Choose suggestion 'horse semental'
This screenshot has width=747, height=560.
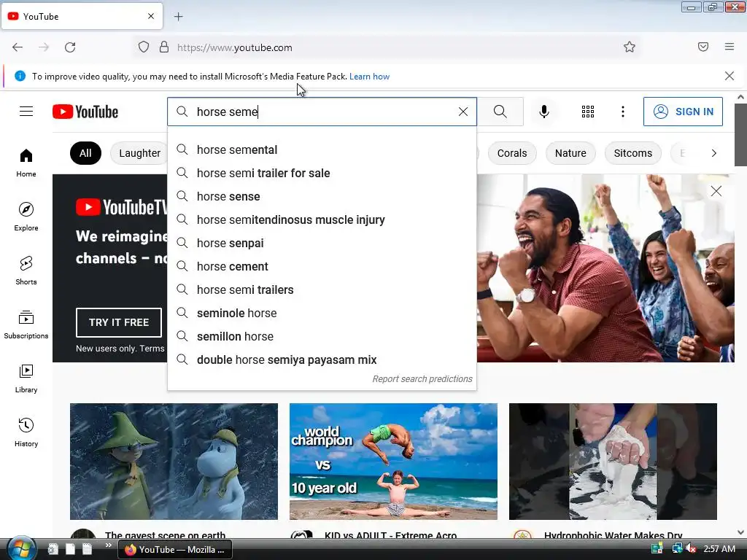(x=322, y=149)
